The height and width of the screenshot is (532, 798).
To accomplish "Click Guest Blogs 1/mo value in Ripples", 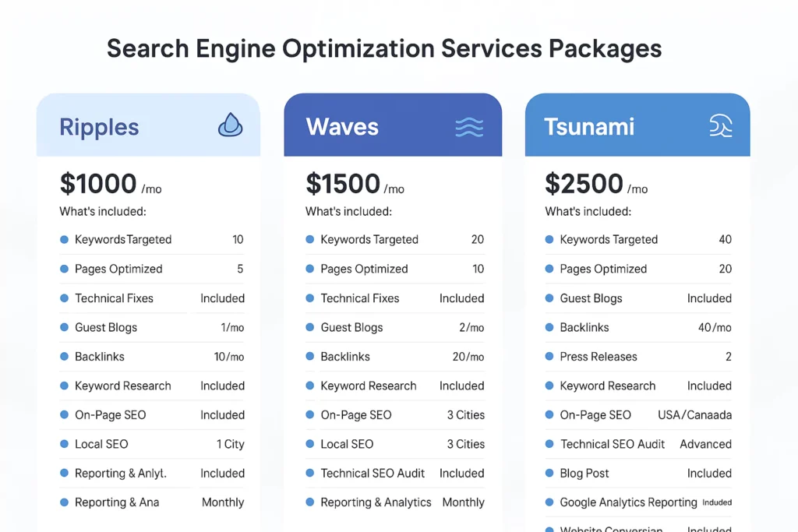I will [232, 328].
